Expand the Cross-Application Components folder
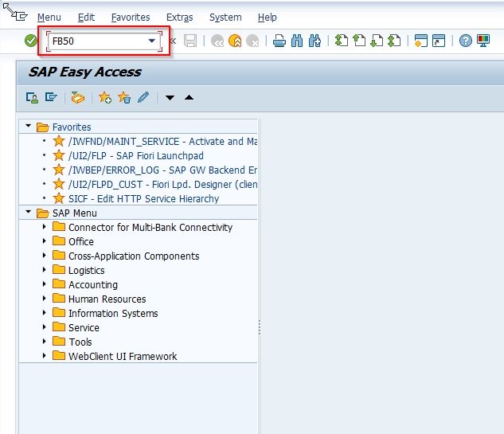Image resolution: width=504 pixels, height=434 pixels. click(x=45, y=255)
